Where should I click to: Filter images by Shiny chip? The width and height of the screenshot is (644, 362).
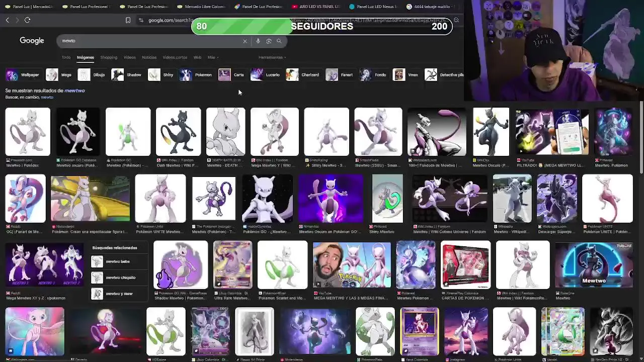click(x=161, y=75)
